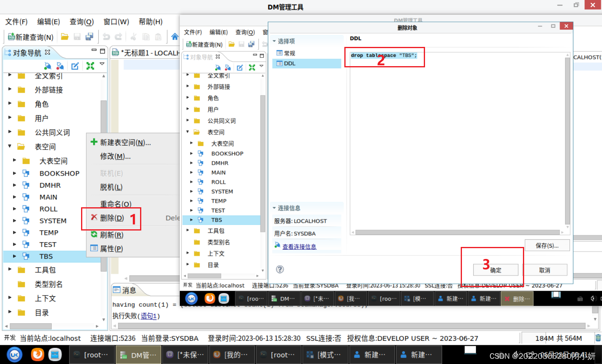
Task: Click horizontal scrollbar of DDL text area
Action: [x=458, y=232]
